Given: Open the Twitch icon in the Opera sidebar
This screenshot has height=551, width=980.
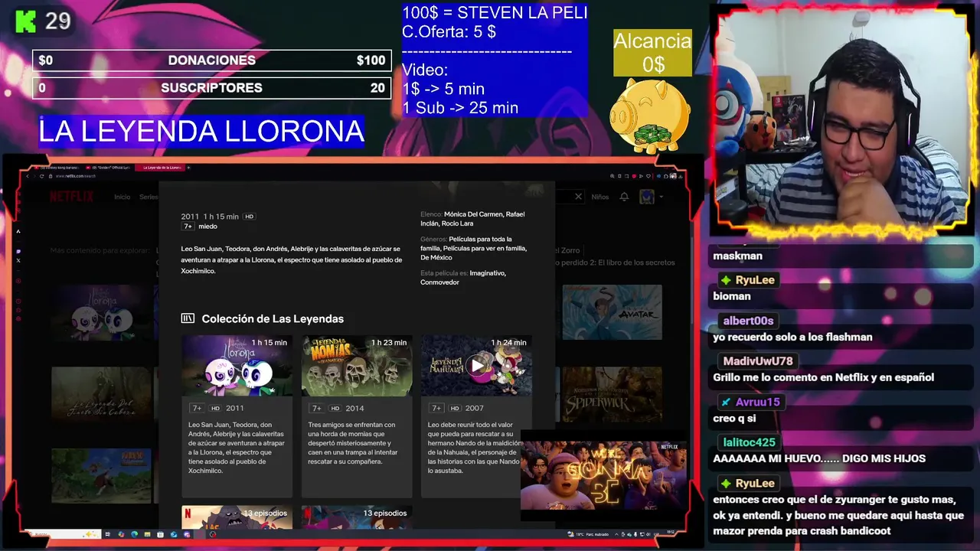Looking at the screenshot, I should click(x=18, y=251).
